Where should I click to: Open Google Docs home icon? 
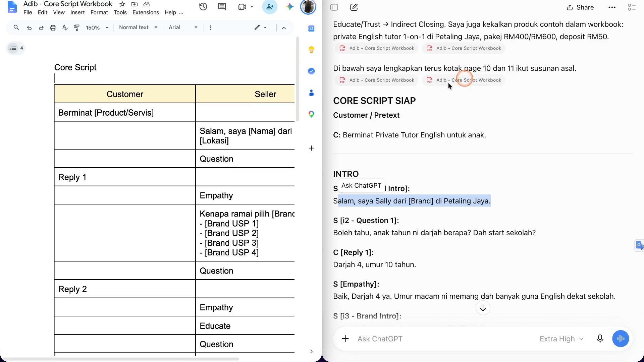[x=12, y=7]
